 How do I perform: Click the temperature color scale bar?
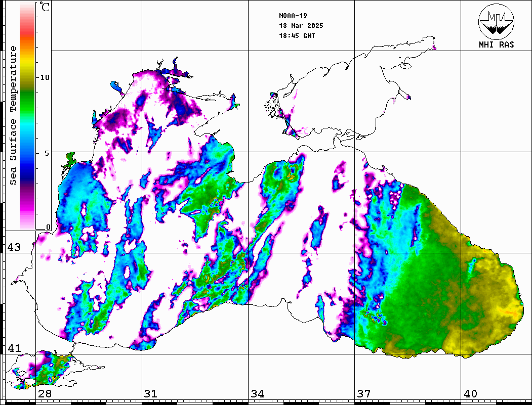(27, 116)
